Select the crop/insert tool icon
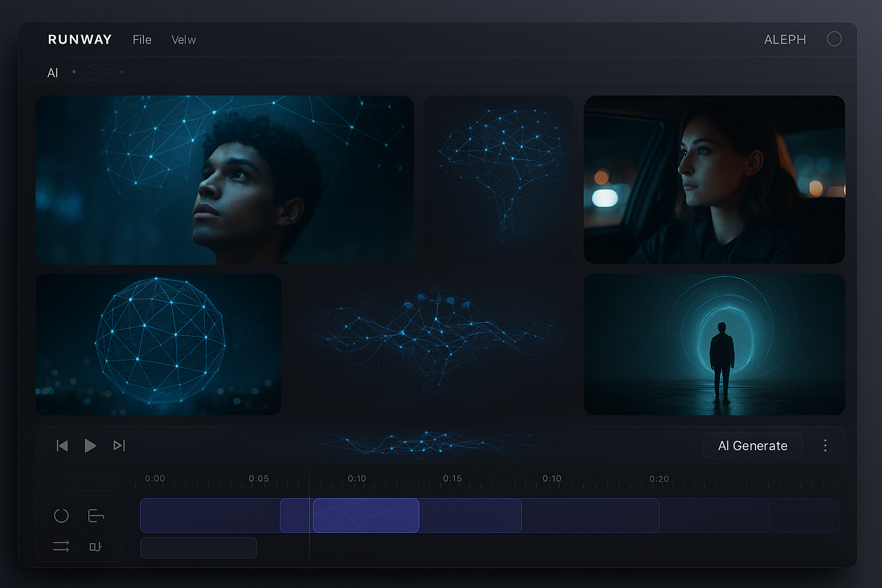 tap(95, 546)
